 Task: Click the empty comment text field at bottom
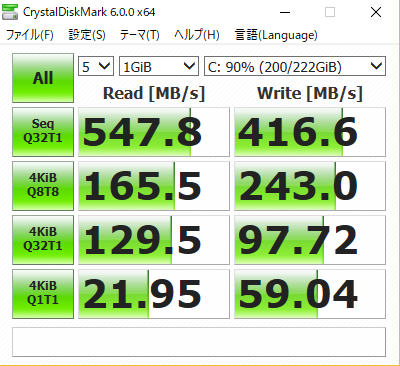199,342
